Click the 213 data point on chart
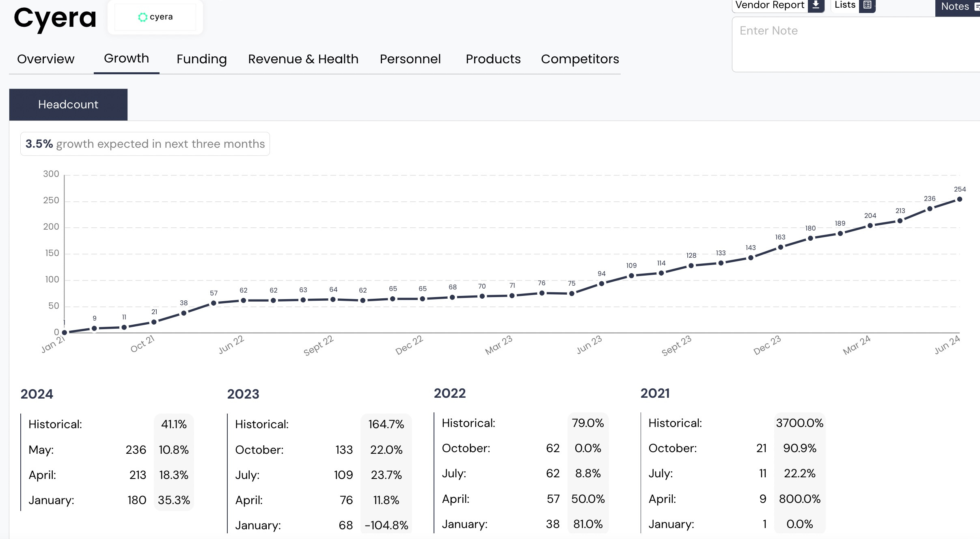 [900, 221]
